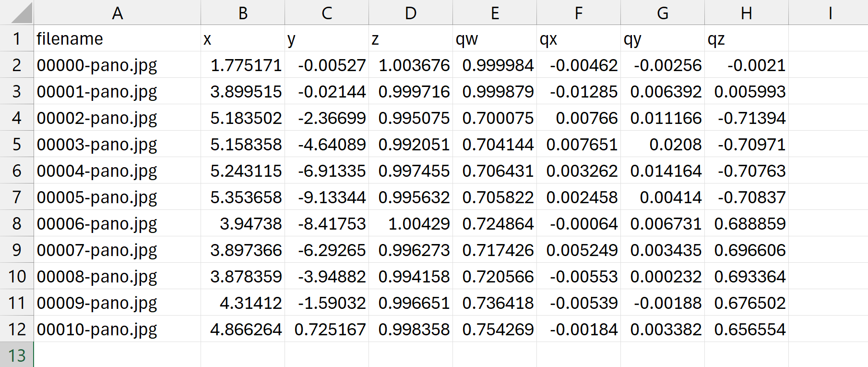This screenshot has width=868, height=367.
Task: Select row 8 header
Action: (x=17, y=223)
